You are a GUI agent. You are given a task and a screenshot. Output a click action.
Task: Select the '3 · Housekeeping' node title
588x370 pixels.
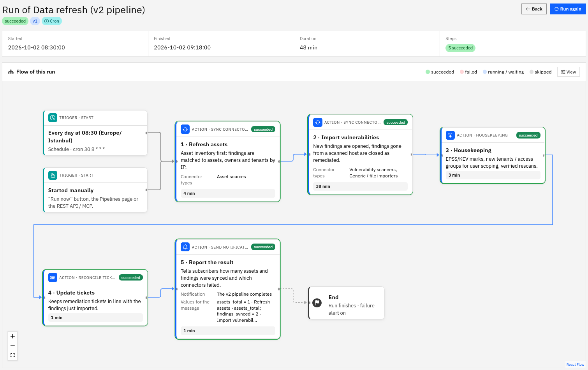point(468,150)
